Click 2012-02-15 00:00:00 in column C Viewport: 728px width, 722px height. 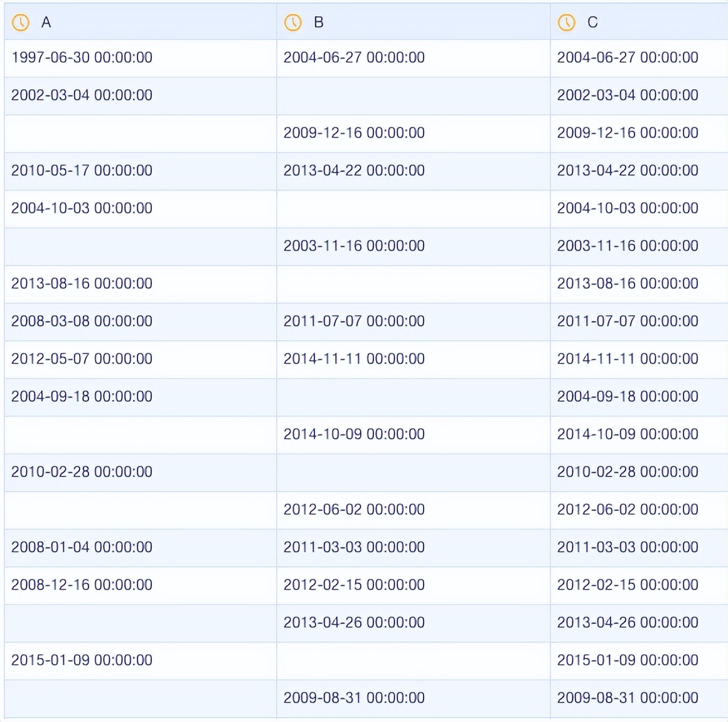[628, 585]
